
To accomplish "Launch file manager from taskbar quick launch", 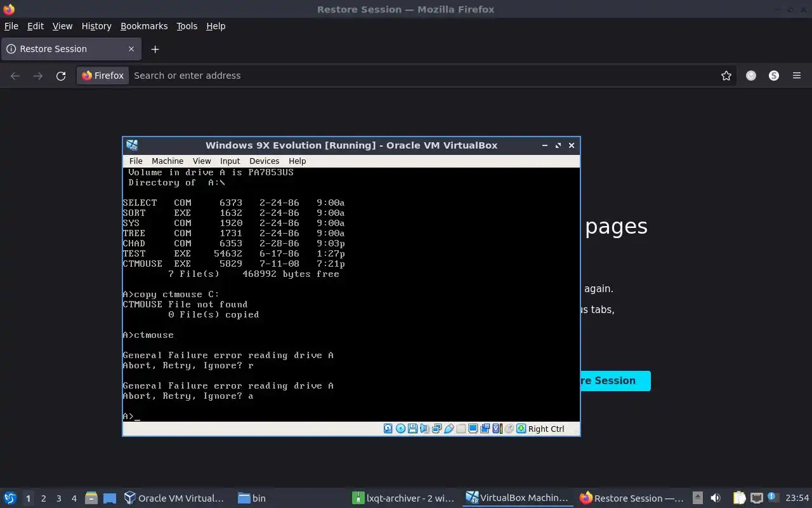I will [91, 498].
